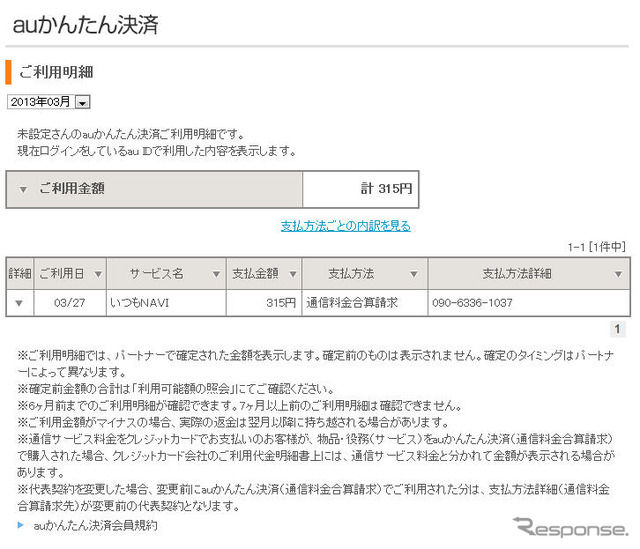
Task: Sort by 支払金額 column arrow
Action: [293, 274]
